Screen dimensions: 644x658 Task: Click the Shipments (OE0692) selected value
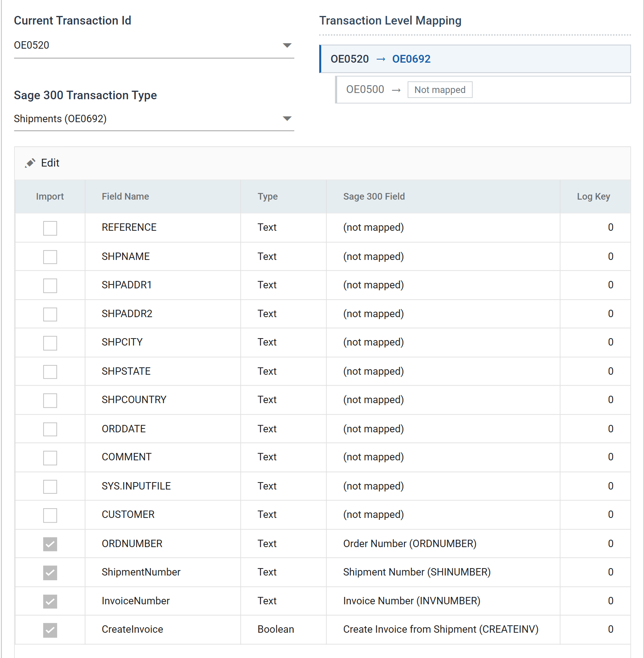(60, 119)
